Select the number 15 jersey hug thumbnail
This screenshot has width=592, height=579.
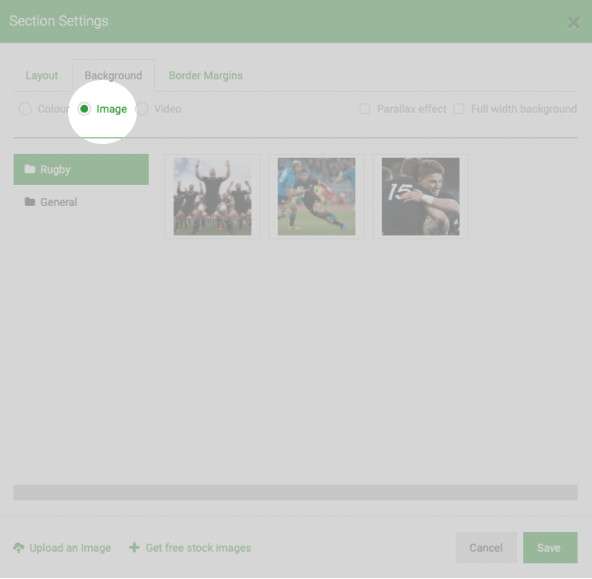pyautogui.click(x=421, y=197)
